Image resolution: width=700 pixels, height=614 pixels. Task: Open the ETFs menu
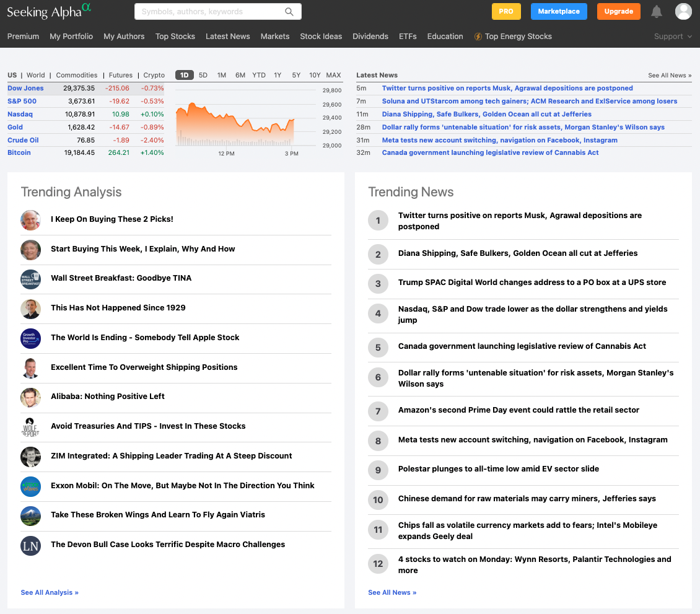(x=408, y=37)
